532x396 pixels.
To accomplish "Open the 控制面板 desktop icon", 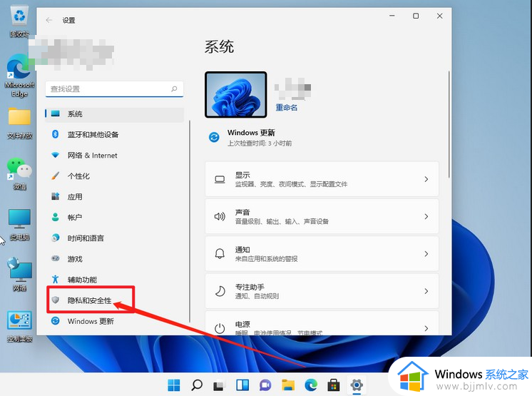I will [19, 327].
